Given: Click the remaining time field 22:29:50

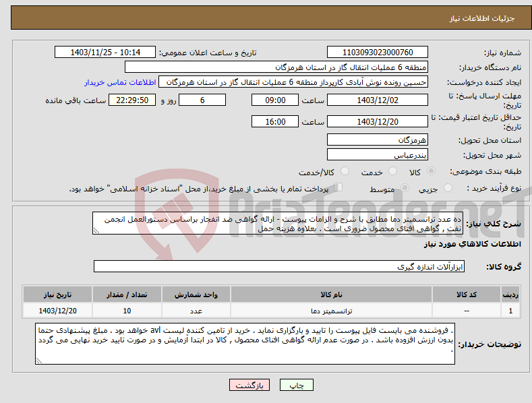Looking at the screenshot, I should (132, 100).
